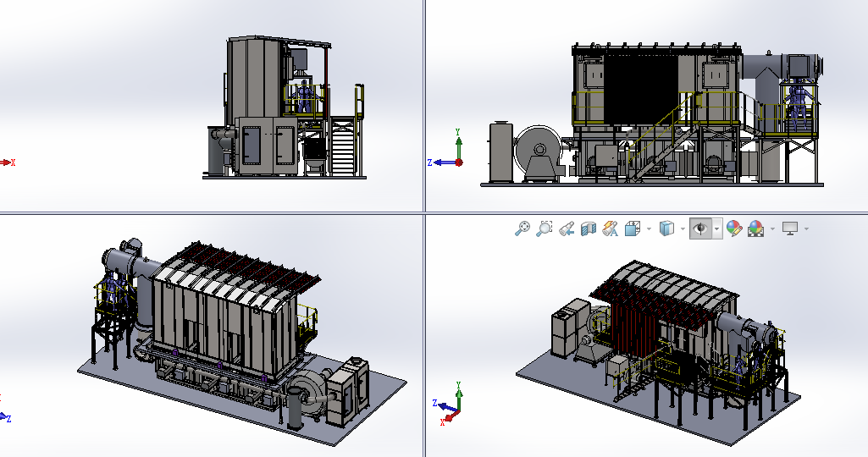Image resolution: width=868 pixels, height=457 pixels.
Task: Open the Hide/Show Items dropdown arrow
Action: pos(716,228)
